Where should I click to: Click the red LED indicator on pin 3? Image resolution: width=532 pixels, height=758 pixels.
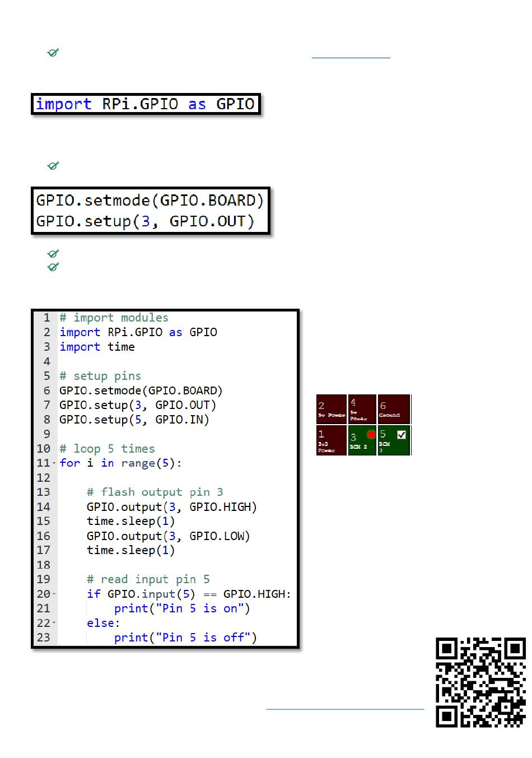(x=371, y=434)
